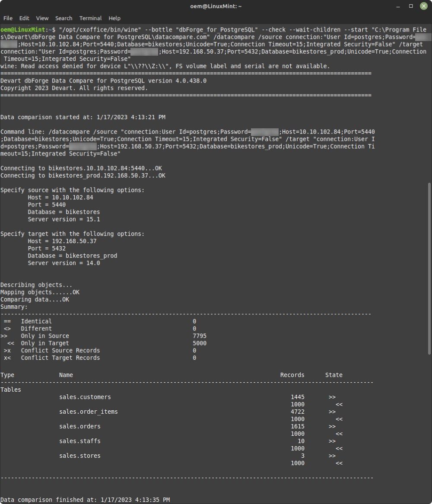Click the sales.staffs table name
This screenshot has width=432, height=504.
(80, 441)
